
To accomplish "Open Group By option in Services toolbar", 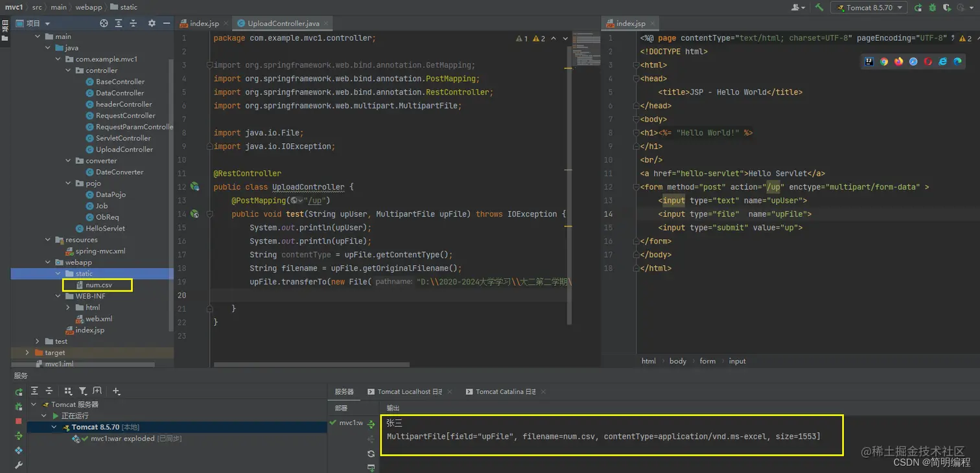I will coord(68,391).
